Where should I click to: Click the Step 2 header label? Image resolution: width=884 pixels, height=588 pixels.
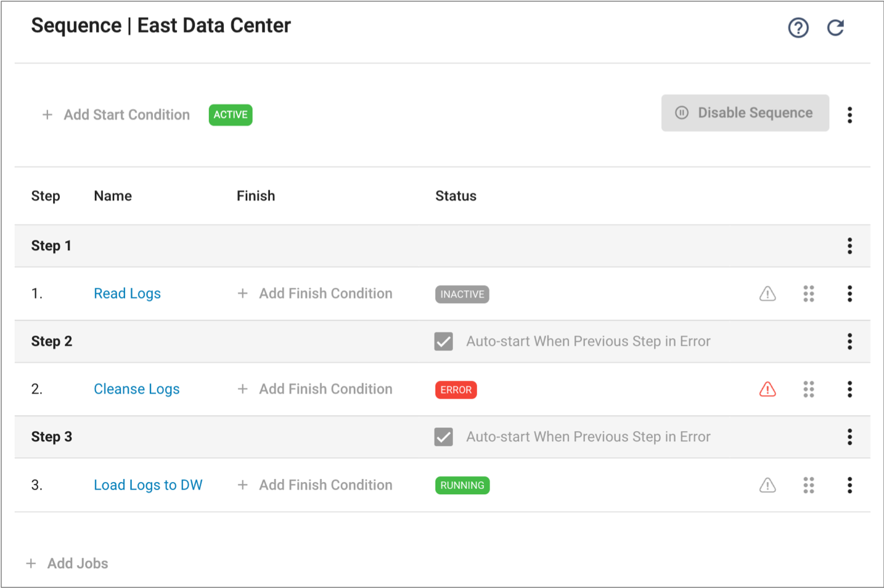52,341
